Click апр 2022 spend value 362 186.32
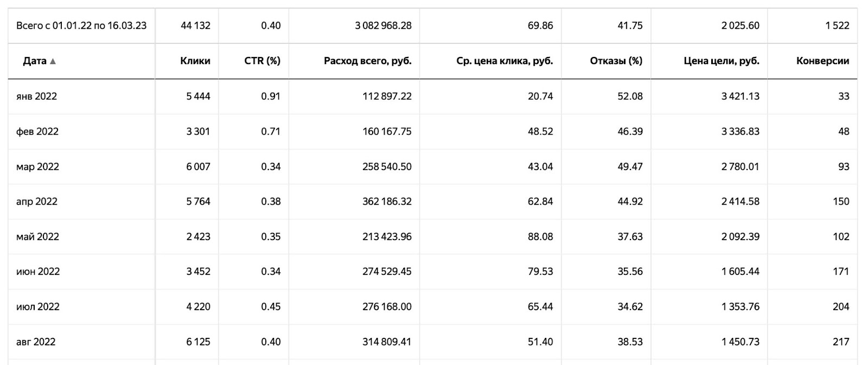 (x=387, y=202)
